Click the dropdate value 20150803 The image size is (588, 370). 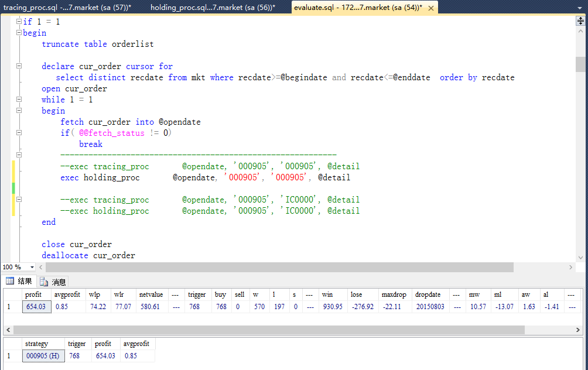(x=429, y=306)
